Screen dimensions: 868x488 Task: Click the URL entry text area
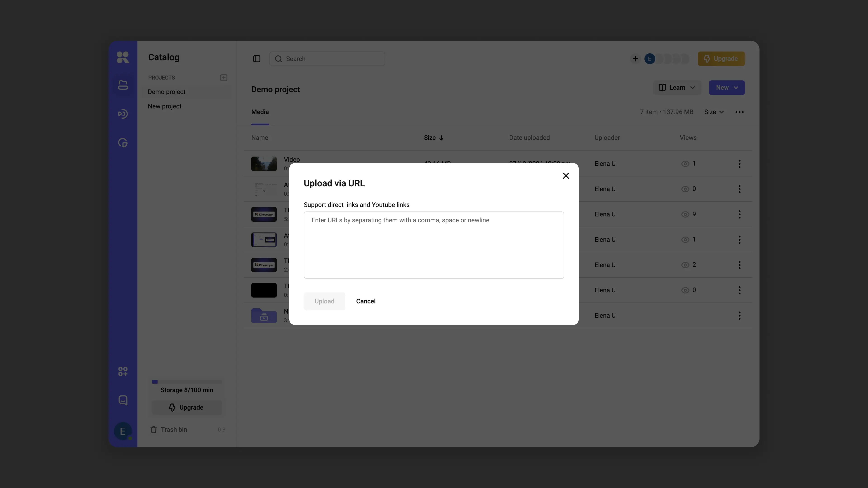(434, 245)
